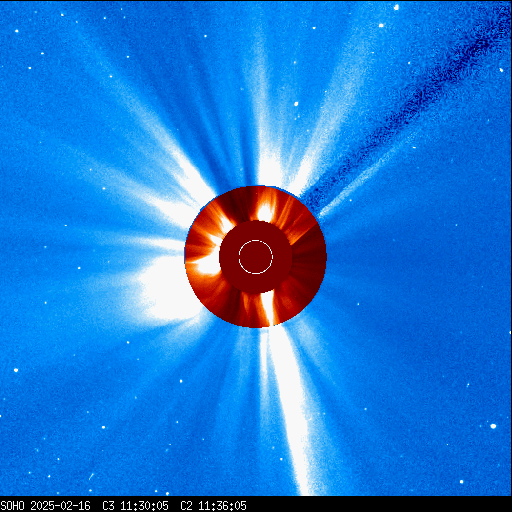The width and height of the screenshot is (512, 512).
Task: Click the white circle marking the solar disk
Action: [x=256, y=257]
